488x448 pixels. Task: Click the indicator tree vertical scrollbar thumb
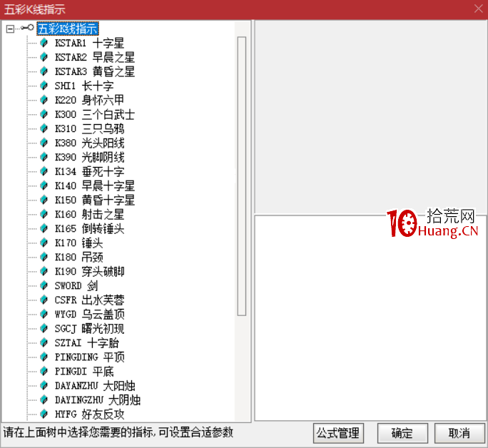(242, 176)
